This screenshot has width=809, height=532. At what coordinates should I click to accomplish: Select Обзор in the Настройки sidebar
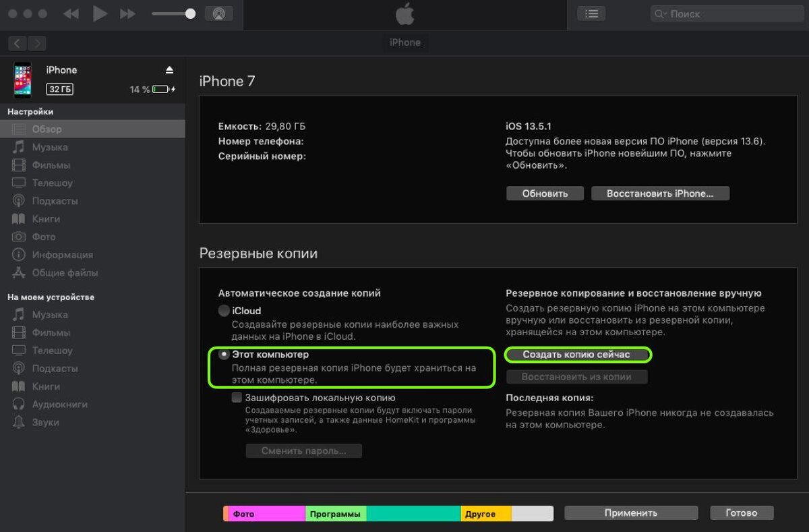point(92,129)
